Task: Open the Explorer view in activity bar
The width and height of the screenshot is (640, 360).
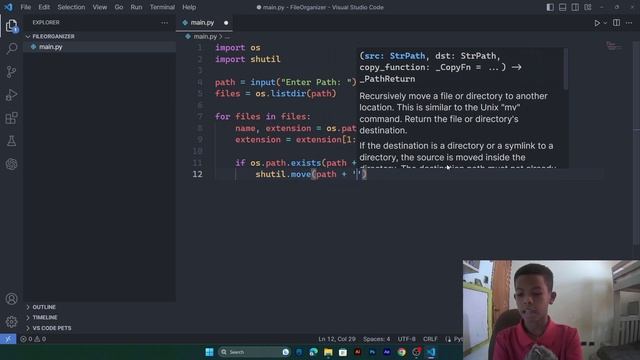Action: (x=11, y=26)
